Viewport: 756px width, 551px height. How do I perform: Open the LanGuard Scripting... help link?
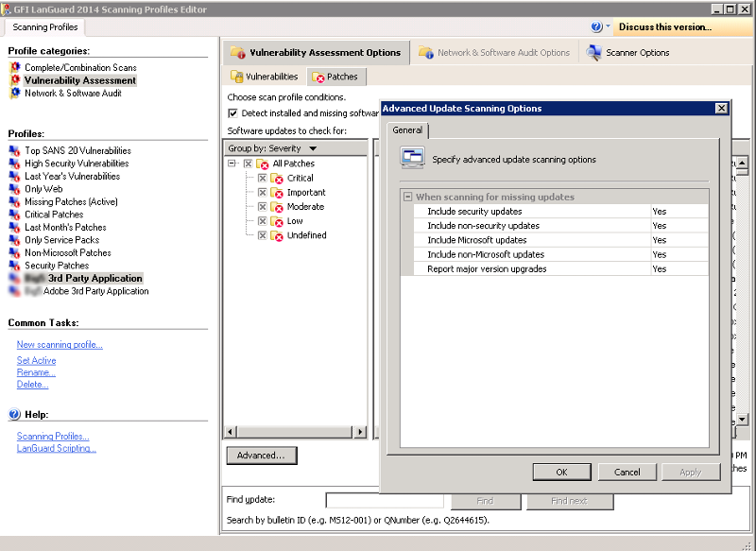[x=57, y=448]
